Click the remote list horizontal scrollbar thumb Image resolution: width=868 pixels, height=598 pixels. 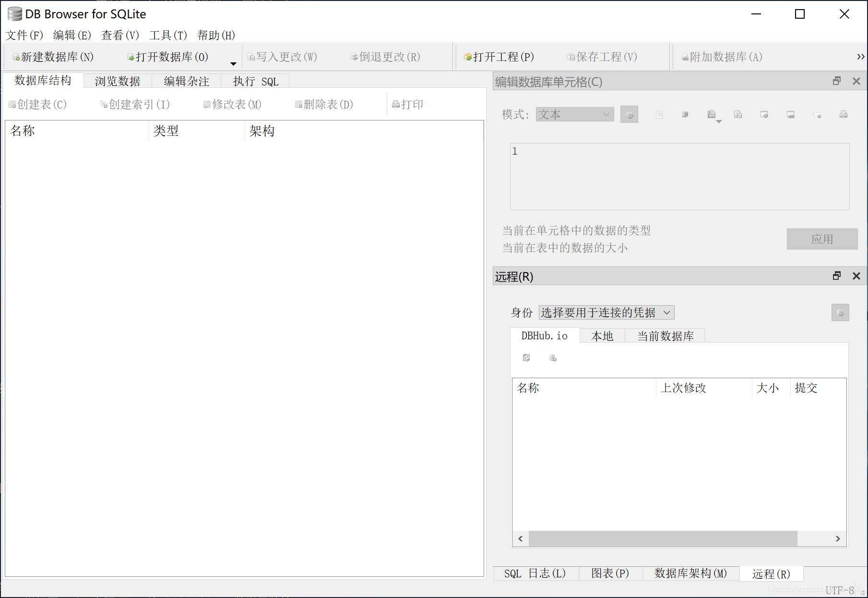tap(663, 538)
